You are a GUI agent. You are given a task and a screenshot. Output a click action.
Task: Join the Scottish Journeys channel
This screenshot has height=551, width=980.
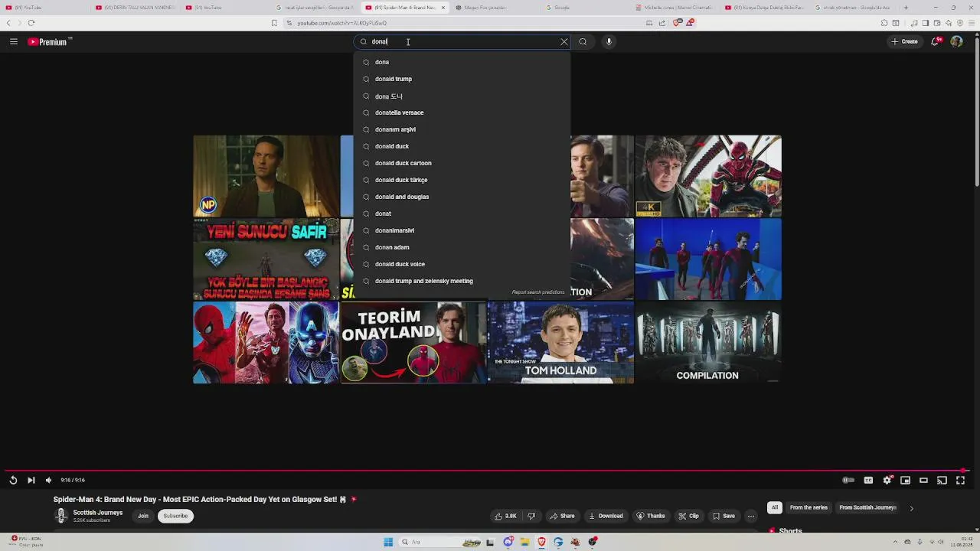click(142, 516)
